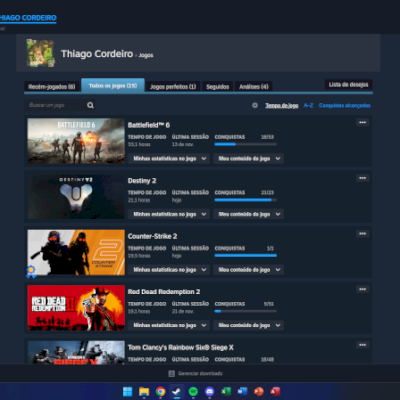Open the three-dots menu for Rainbow Six Siege X
The image size is (400, 400).
pos(362,345)
